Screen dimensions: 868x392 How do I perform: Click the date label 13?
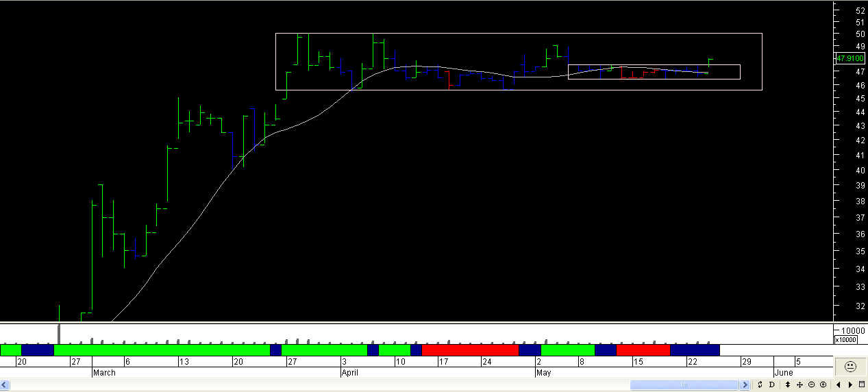(x=184, y=362)
